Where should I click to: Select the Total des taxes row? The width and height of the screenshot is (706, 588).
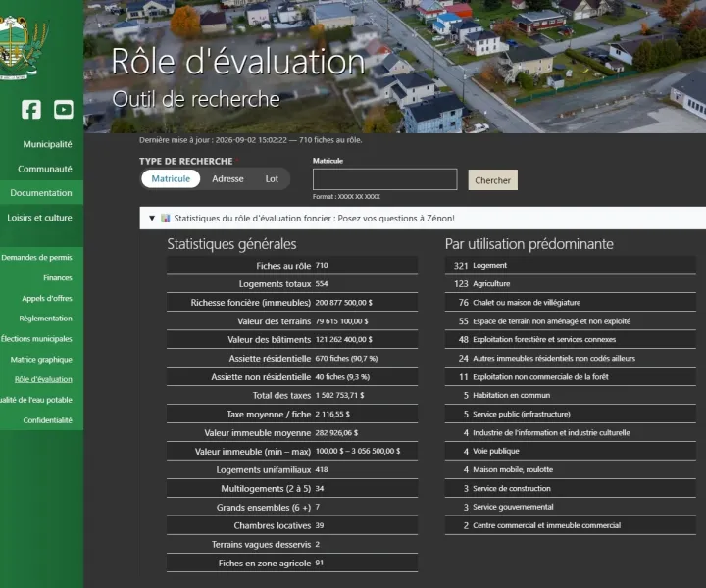pyautogui.click(x=292, y=396)
